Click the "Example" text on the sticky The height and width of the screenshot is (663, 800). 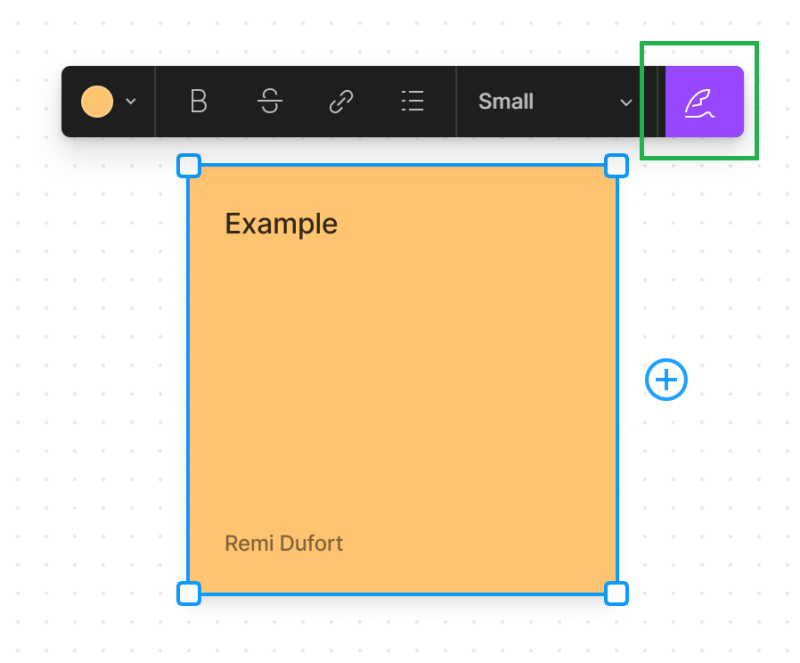(281, 225)
